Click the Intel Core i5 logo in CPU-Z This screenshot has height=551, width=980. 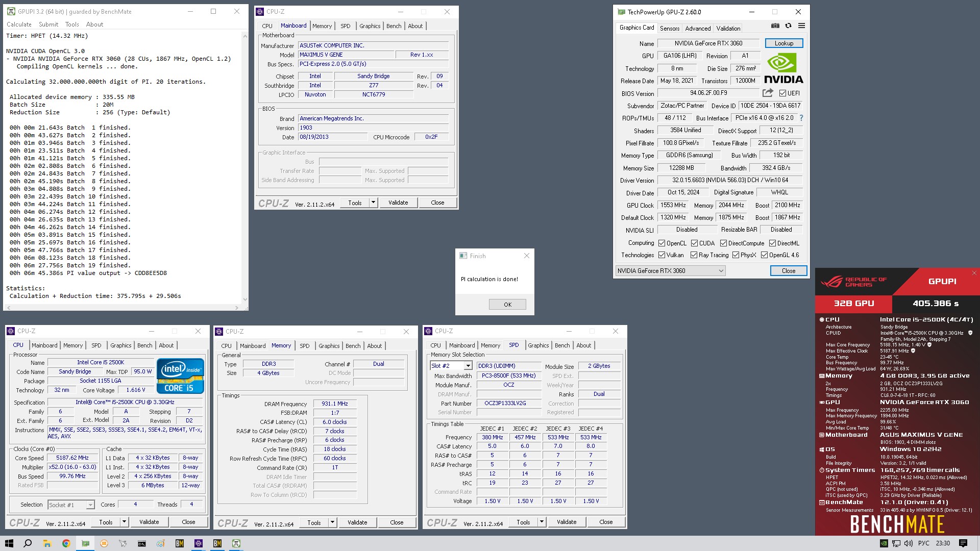tap(181, 375)
